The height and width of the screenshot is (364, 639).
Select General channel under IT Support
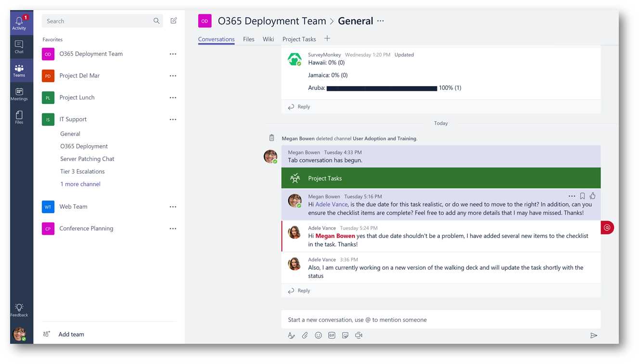[70, 134]
